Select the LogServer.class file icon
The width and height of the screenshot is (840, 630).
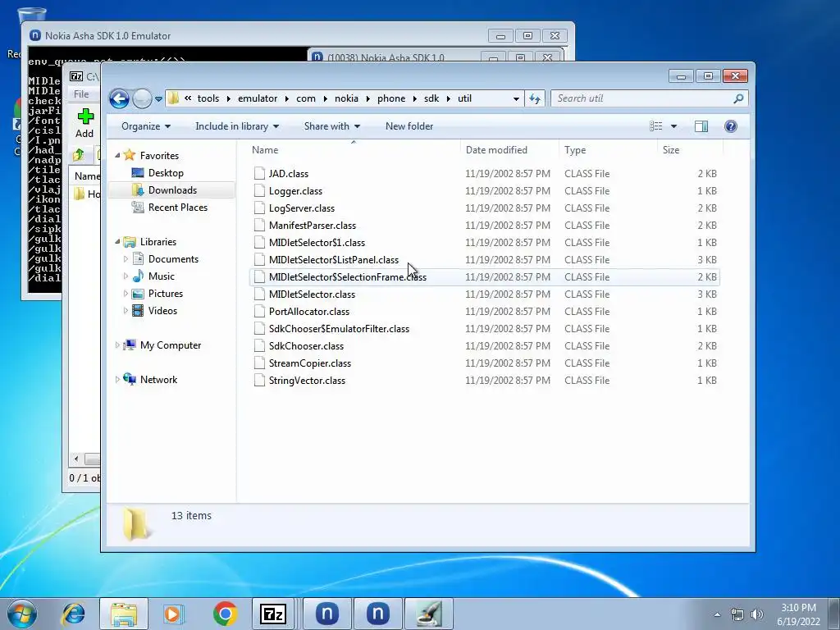[x=259, y=208]
